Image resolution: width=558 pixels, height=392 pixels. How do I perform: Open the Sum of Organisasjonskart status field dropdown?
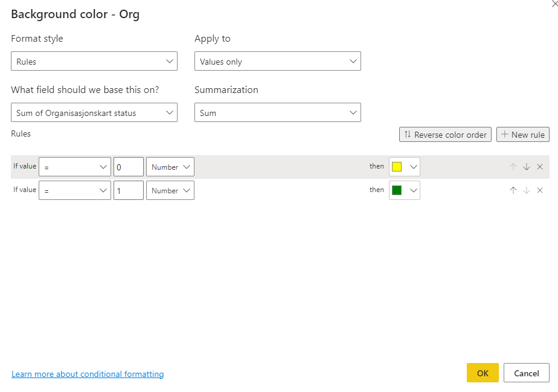(x=94, y=112)
